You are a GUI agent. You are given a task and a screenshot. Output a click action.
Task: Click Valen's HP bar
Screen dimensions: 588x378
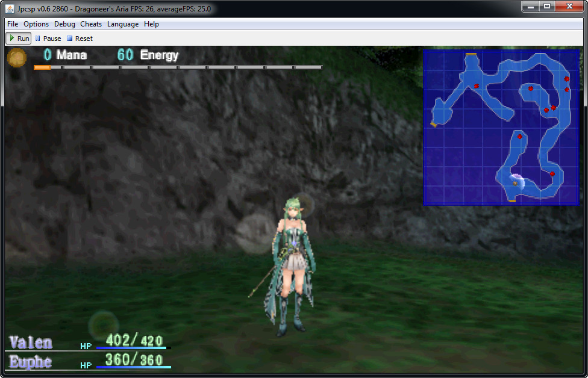click(x=134, y=348)
